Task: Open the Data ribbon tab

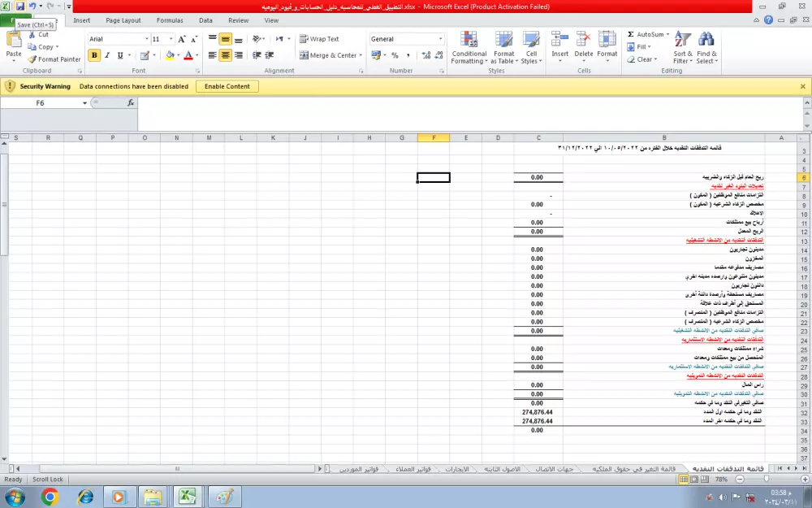Action: [205, 20]
